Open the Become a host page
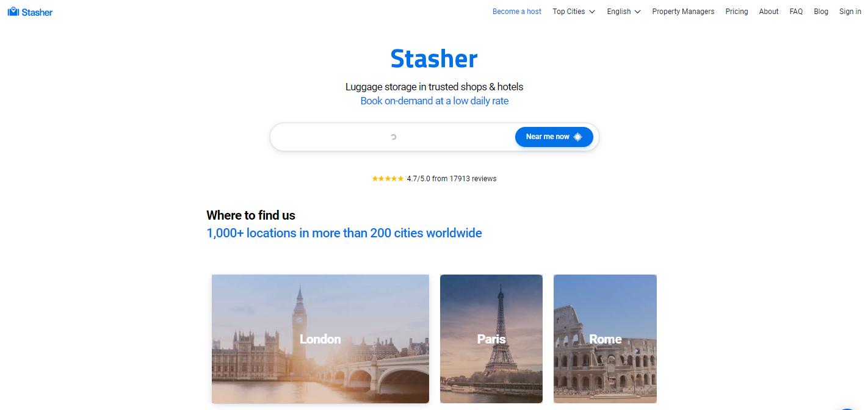Viewport: 868px width, 410px height. click(517, 12)
